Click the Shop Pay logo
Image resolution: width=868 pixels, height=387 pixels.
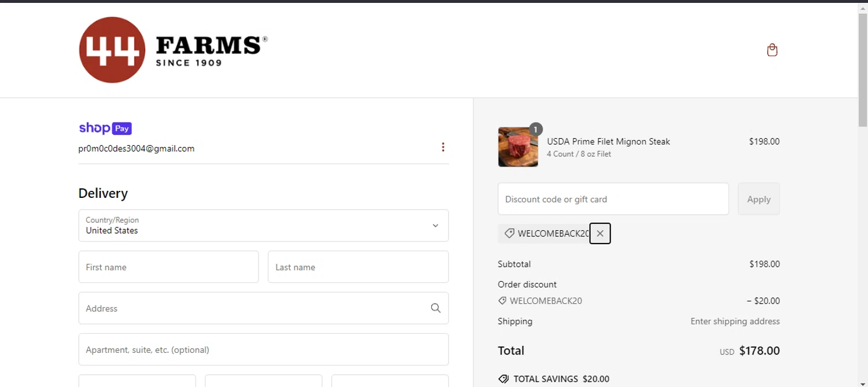tap(105, 128)
